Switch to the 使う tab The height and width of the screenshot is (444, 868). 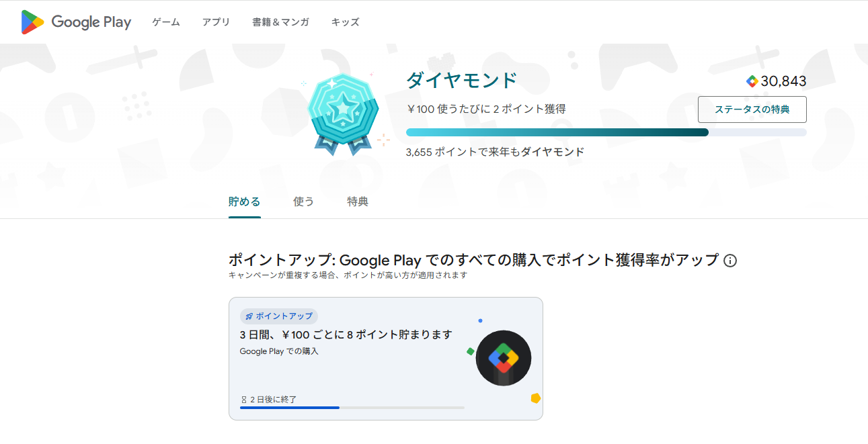(x=303, y=202)
